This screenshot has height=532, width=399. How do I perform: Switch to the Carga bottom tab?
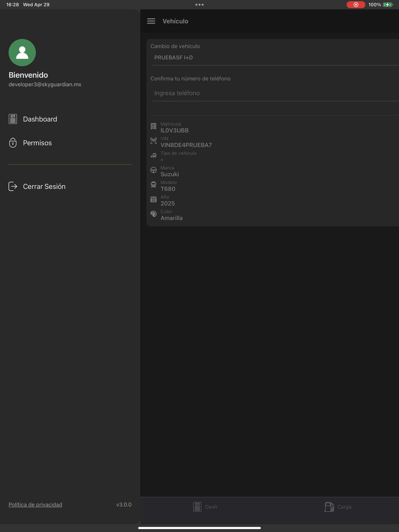(338, 507)
